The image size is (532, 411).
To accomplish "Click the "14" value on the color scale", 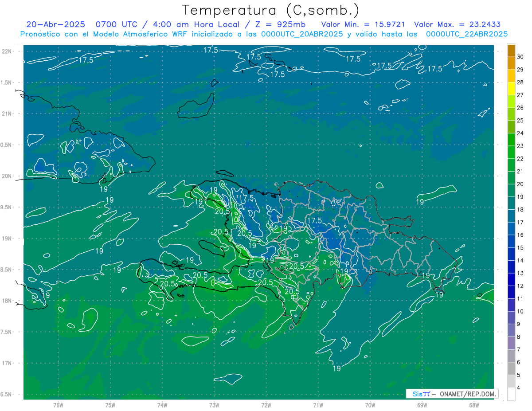I will [520, 261].
